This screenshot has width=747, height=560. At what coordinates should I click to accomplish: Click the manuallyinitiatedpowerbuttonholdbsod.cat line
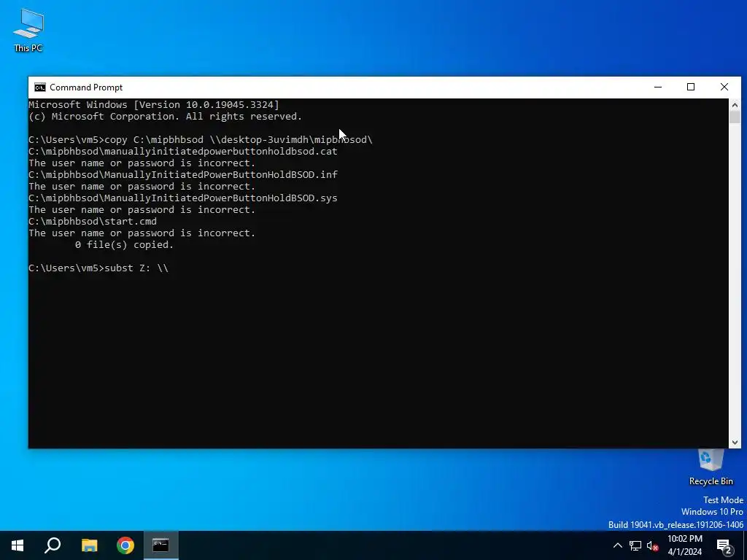tap(183, 152)
